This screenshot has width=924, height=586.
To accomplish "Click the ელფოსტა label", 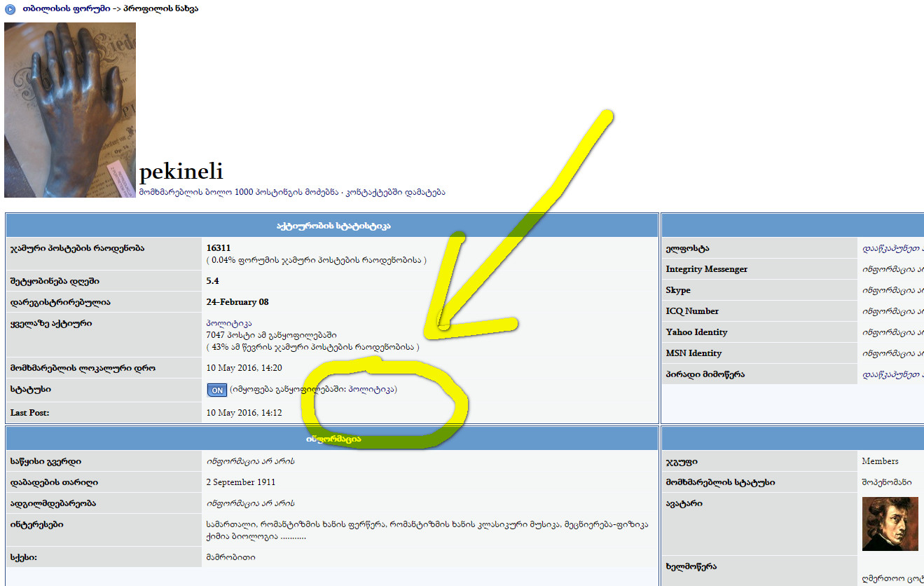I will (x=688, y=248).
